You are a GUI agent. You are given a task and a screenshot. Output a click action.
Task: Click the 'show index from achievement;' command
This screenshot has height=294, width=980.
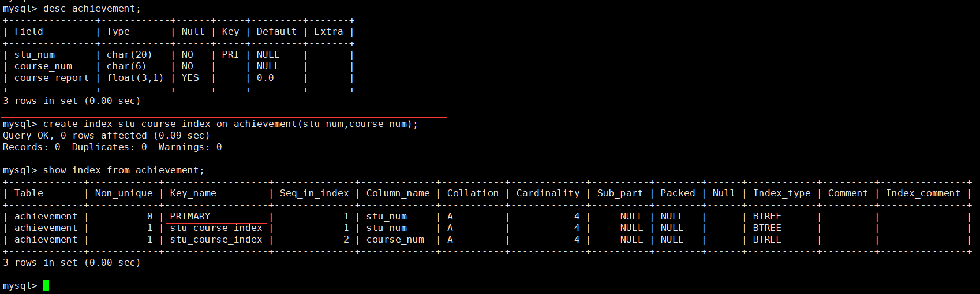click(x=124, y=170)
